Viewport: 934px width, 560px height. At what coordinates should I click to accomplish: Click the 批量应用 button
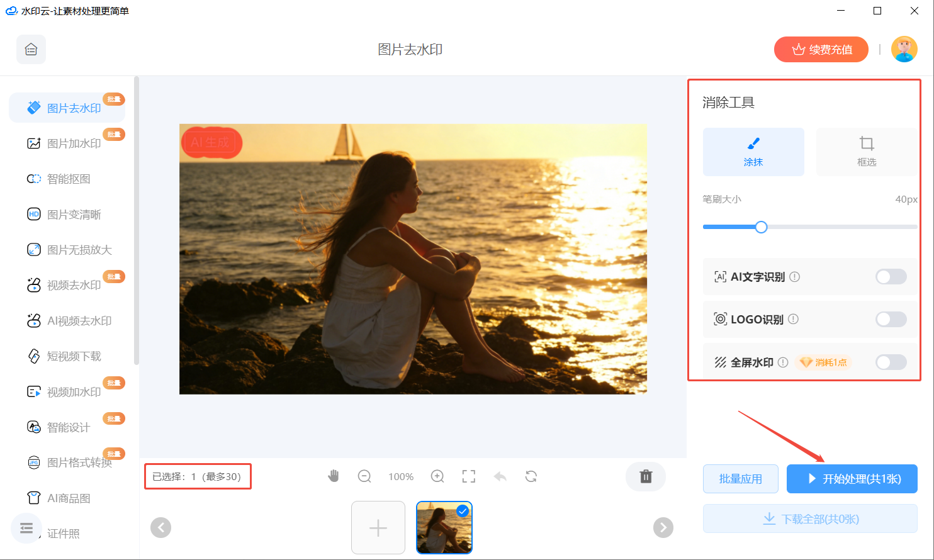[x=740, y=479]
